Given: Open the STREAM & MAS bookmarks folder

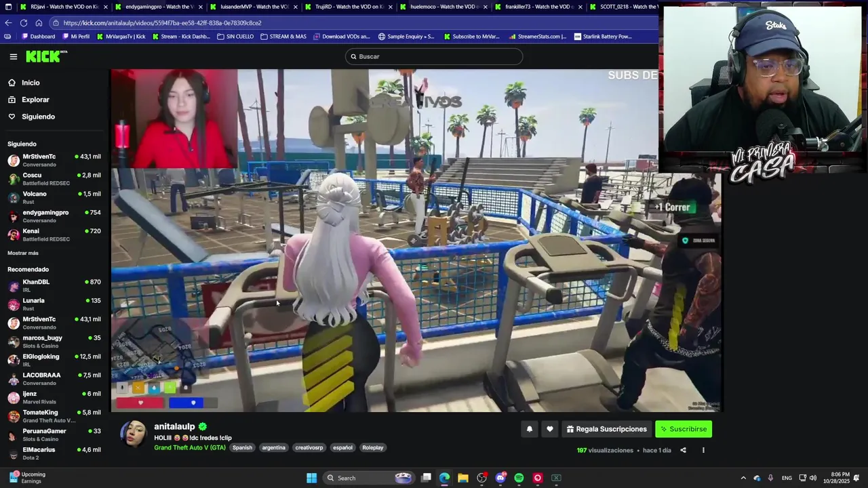Looking at the screenshot, I should 283,37.
